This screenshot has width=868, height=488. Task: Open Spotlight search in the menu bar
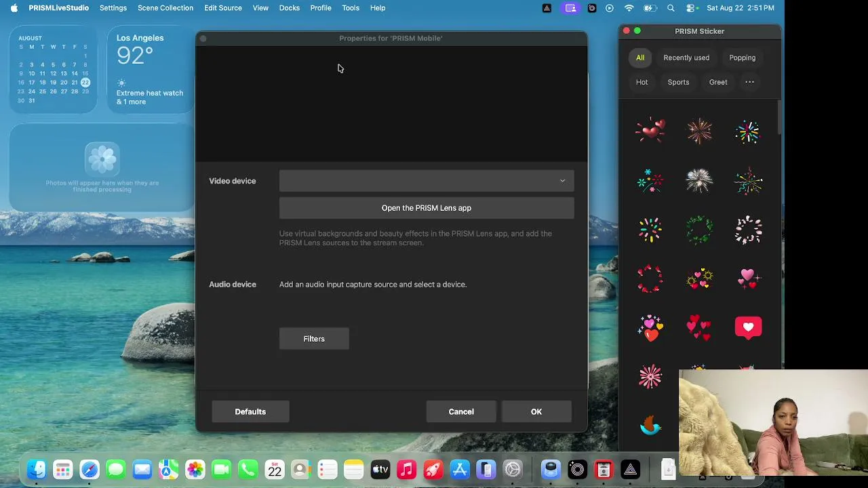[671, 8]
